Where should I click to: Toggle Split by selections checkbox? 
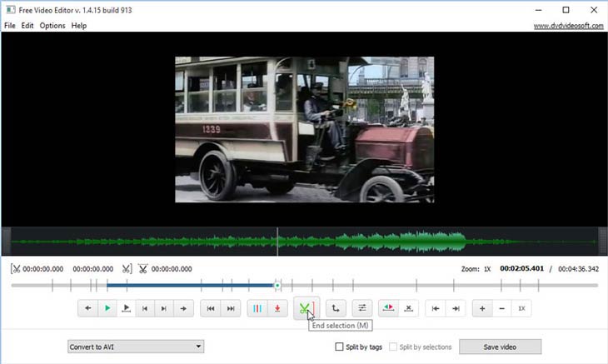tap(393, 347)
